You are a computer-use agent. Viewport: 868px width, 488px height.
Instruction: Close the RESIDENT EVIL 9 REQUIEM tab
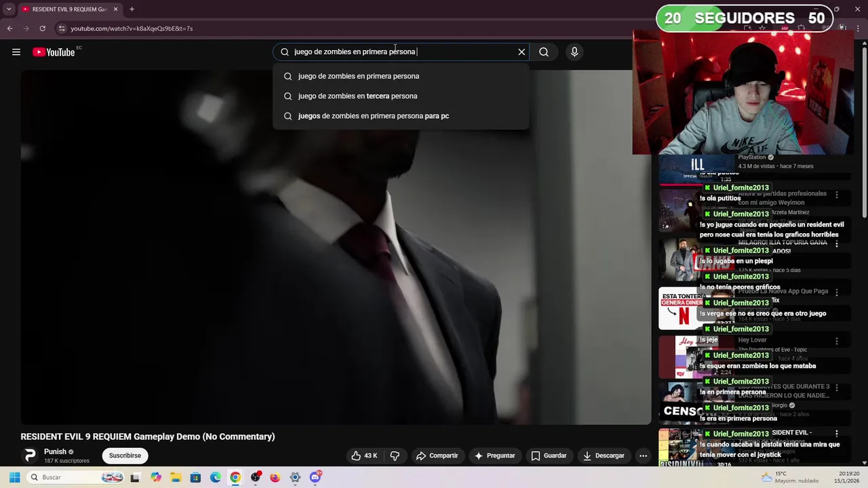click(115, 9)
